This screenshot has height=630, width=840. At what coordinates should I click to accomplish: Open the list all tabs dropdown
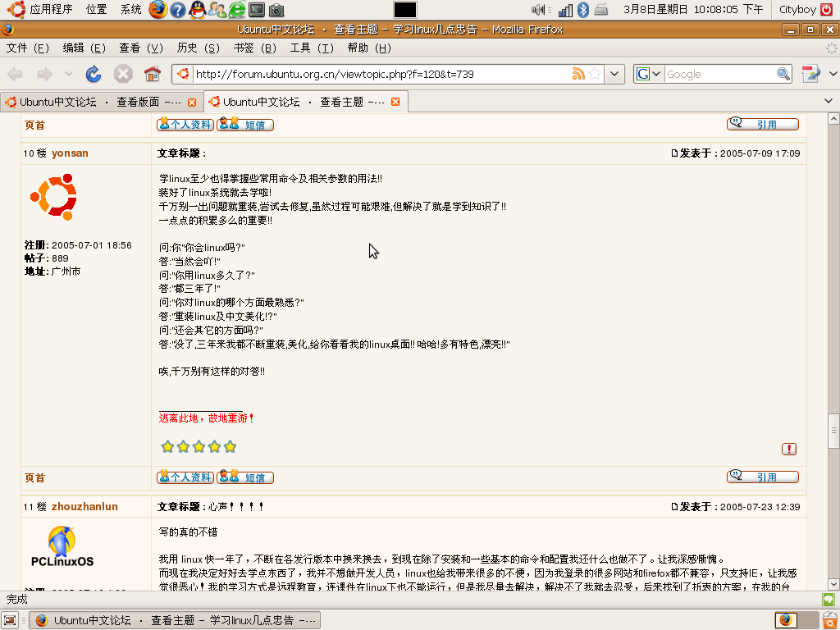[x=829, y=101]
